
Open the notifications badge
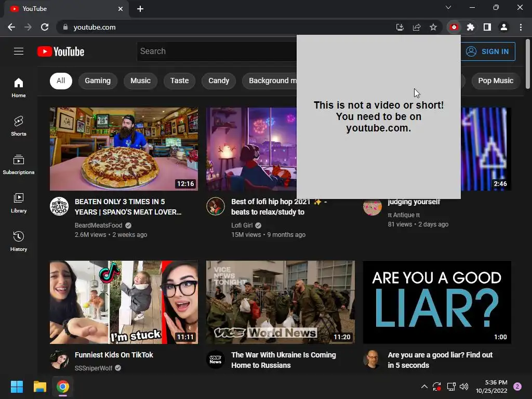tap(517, 387)
